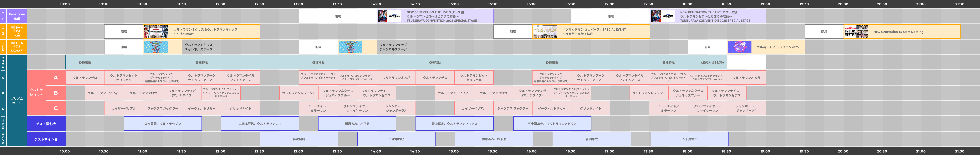Open the 11:00 ウルトラマンキッズ チャンネルステージ thumbnail
Screen dimensions: 980x155
[x=156, y=47]
